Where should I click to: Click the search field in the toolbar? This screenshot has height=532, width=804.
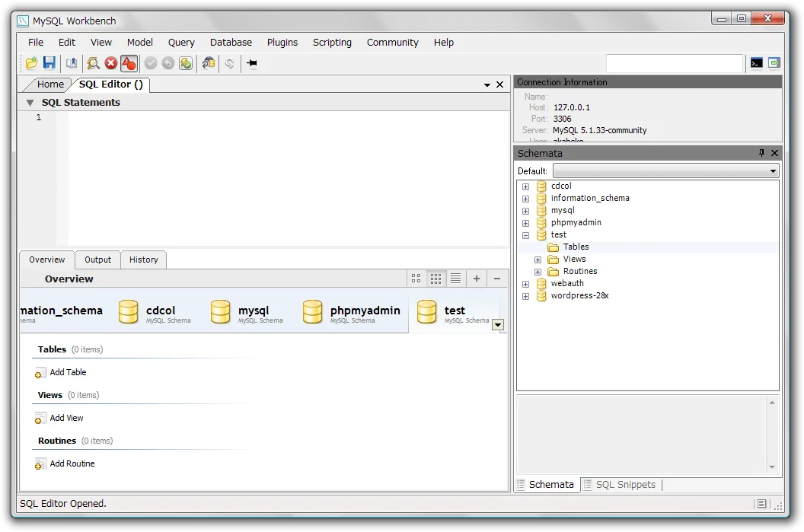674,63
